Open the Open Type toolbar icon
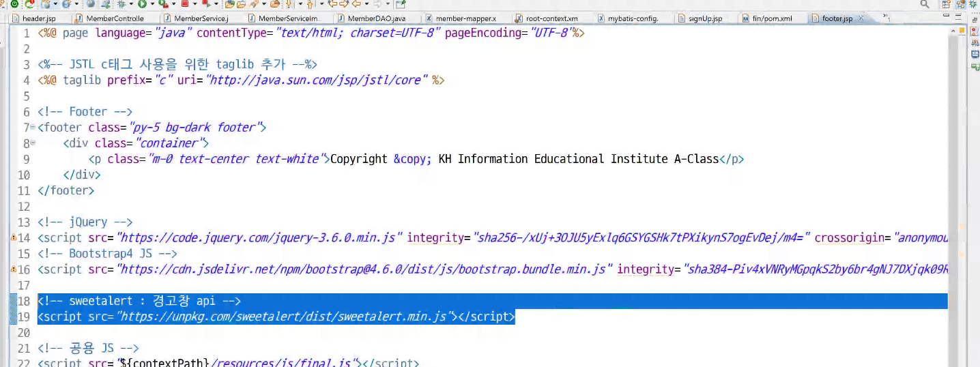 coord(229,4)
